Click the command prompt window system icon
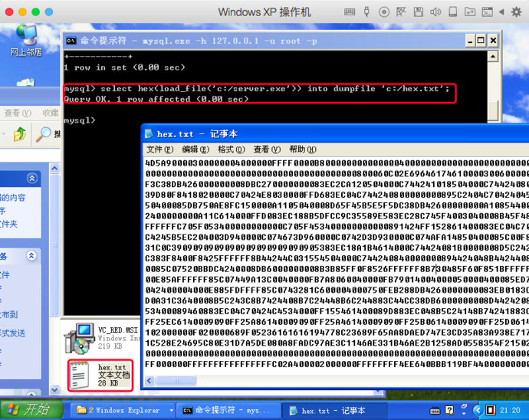Viewport: 529px width, 420px height. (71, 41)
